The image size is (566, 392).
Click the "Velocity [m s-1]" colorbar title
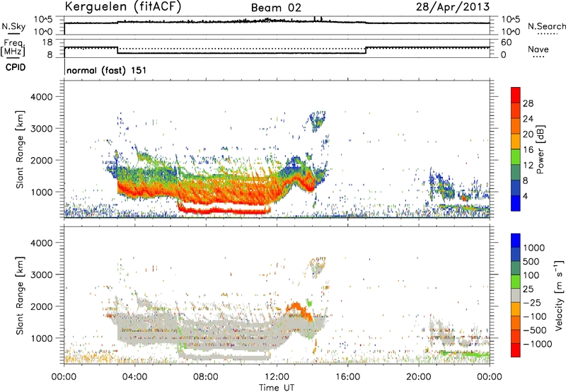(559, 295)
